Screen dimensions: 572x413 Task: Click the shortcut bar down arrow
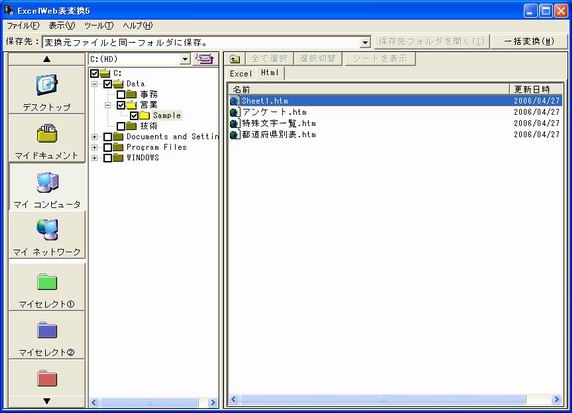47,401
